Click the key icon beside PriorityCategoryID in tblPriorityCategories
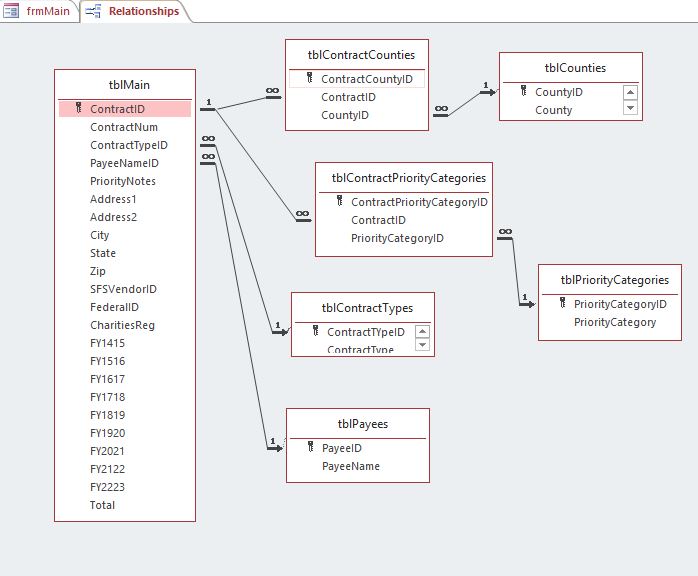This screenshot has width=698, height=576. (563, 303)
